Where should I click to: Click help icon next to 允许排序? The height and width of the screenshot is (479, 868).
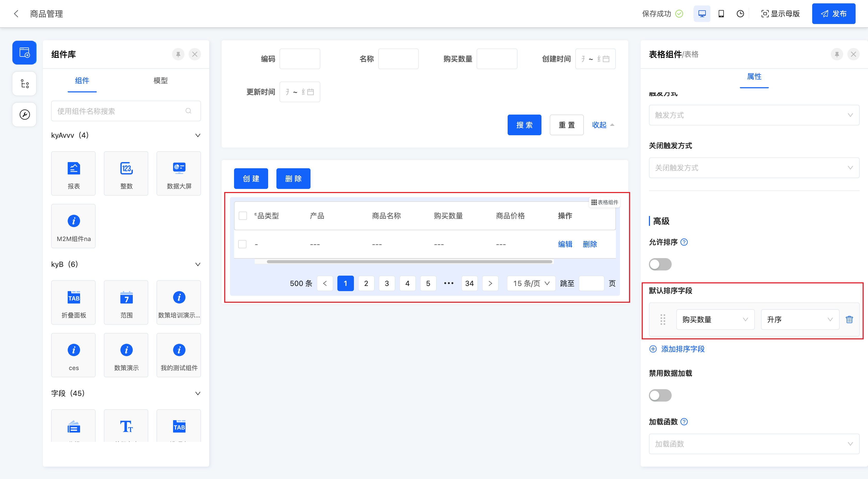(684, 242)
